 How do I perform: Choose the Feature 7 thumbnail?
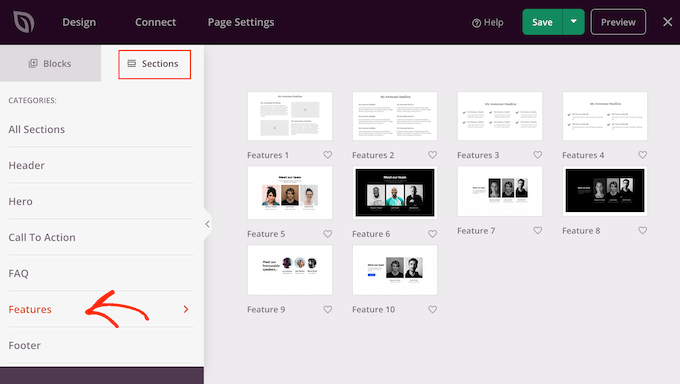(x=500, y=191)
